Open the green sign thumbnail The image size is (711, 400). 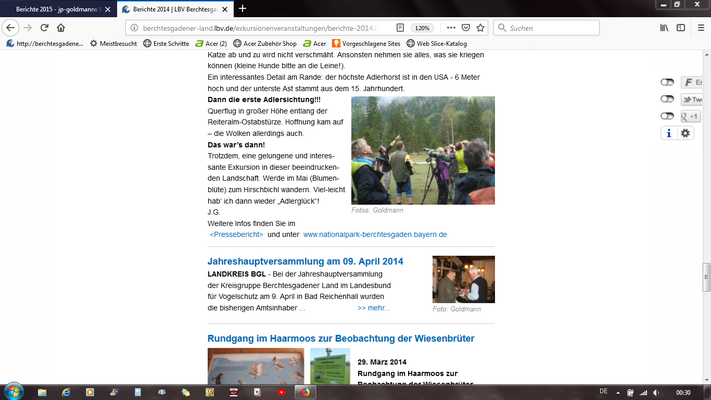[x=330, y=366]
